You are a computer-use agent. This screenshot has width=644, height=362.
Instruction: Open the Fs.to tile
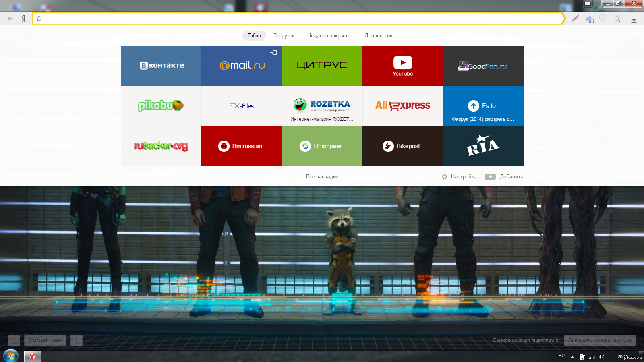(x=483, y=106)
